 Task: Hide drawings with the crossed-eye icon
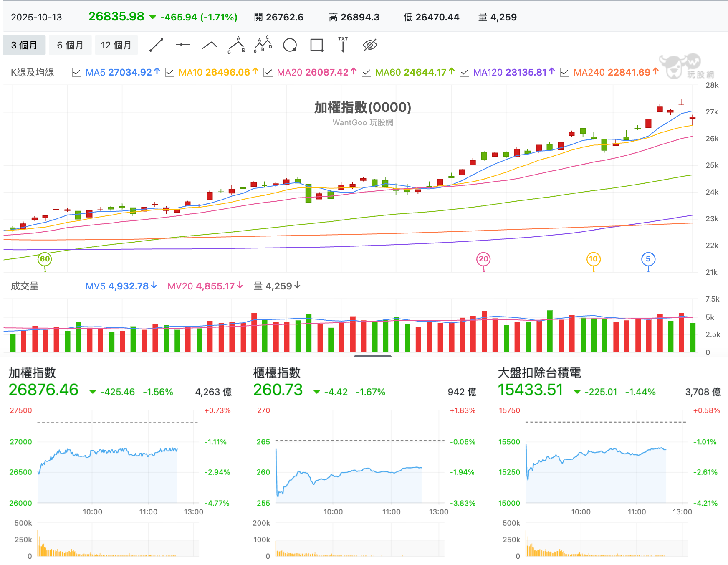(x=370, y=45)
